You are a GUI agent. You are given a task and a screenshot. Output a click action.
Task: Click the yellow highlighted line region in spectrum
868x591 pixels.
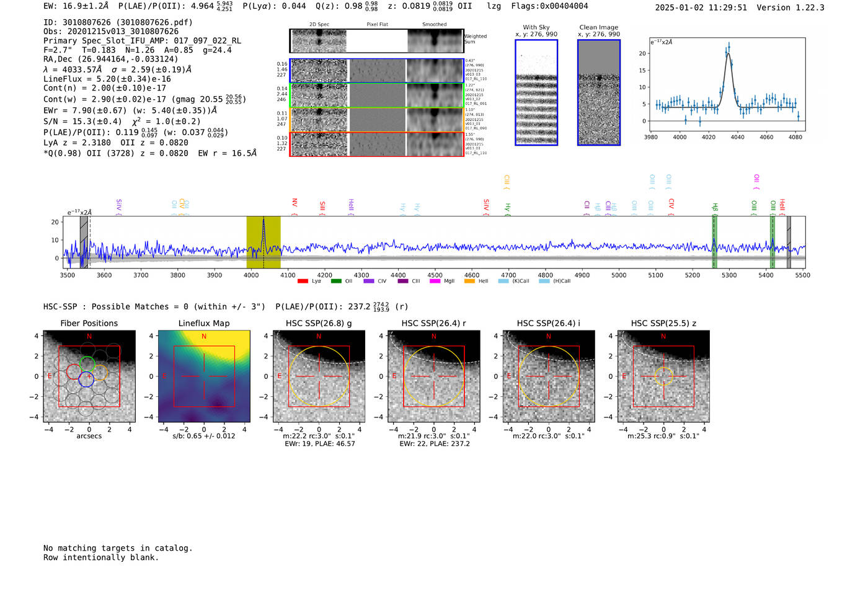click(263, 242)
